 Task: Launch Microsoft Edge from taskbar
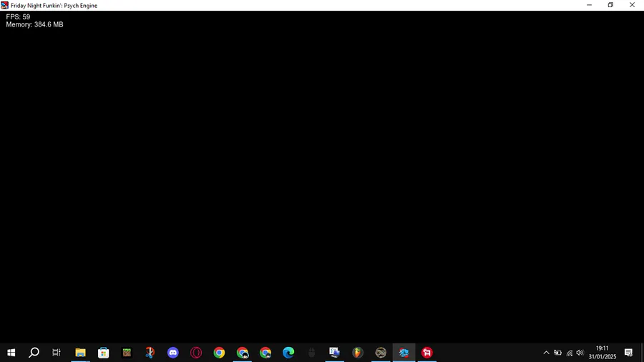point(288,353)
